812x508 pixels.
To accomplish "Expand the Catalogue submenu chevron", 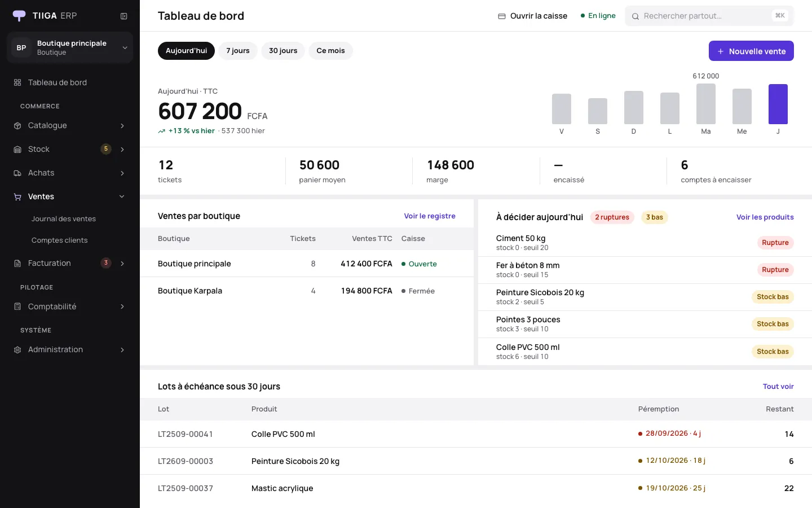I will (x=122, y=125).
